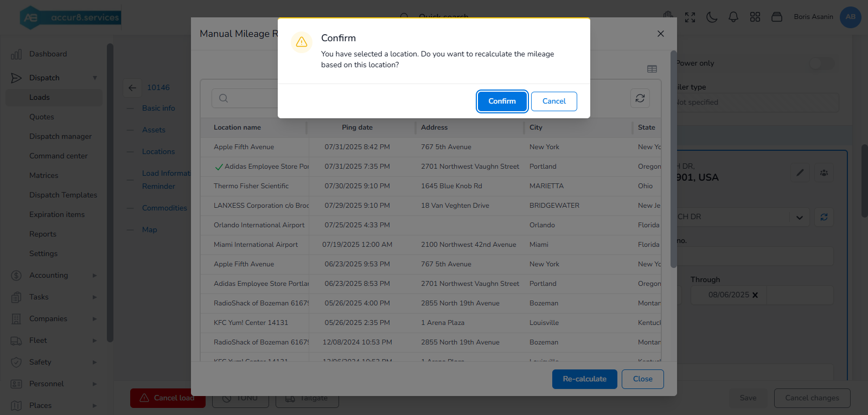Switch to dark mode moon icon
The width and height of the screenshot is (868, 415).
point(712,17)
